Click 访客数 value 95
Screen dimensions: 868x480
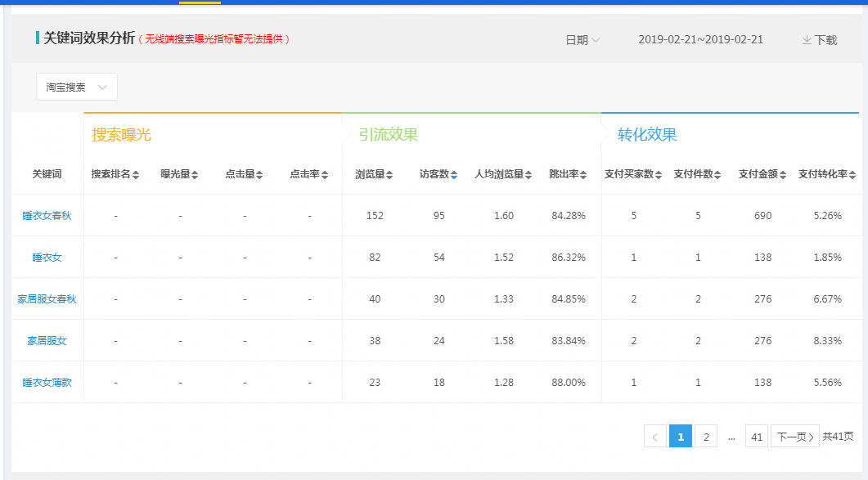coord(439,215)
